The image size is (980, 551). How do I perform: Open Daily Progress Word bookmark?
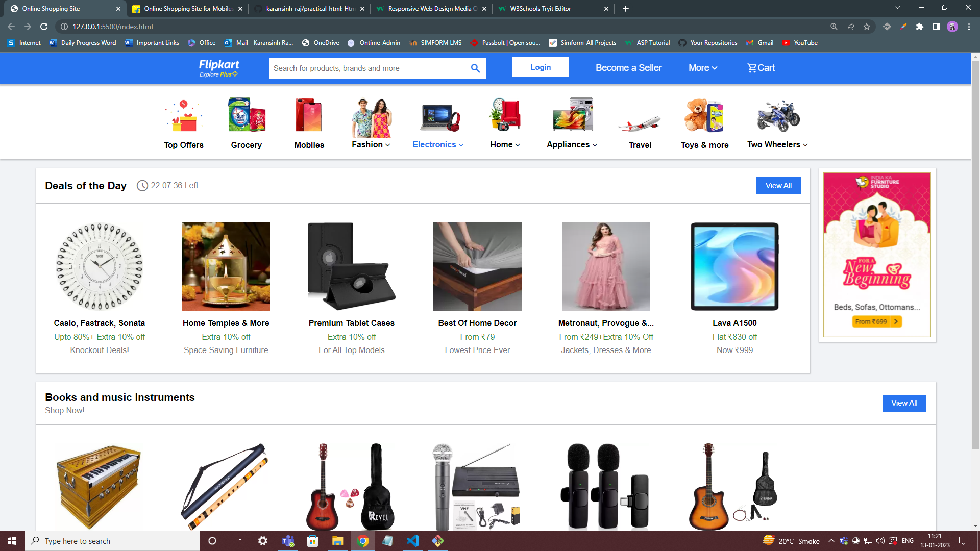pos(83,43)
